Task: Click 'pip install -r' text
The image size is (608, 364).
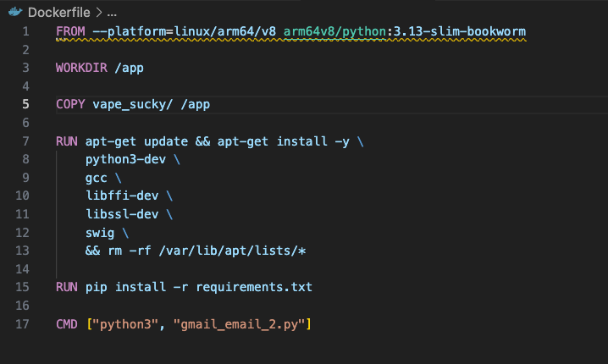Action: (137, 287)
